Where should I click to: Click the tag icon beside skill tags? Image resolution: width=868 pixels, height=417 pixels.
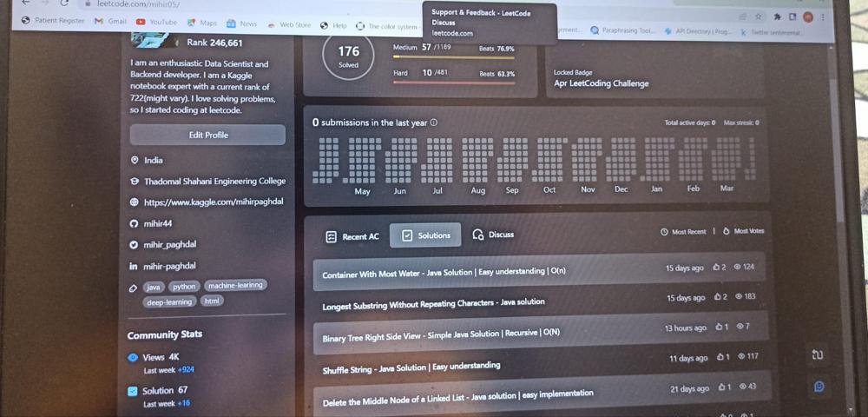pos(133,288)
